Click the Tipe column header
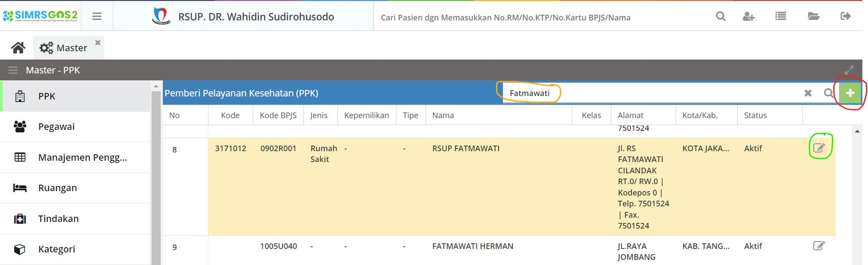868x265 pixels. [410, 115]
